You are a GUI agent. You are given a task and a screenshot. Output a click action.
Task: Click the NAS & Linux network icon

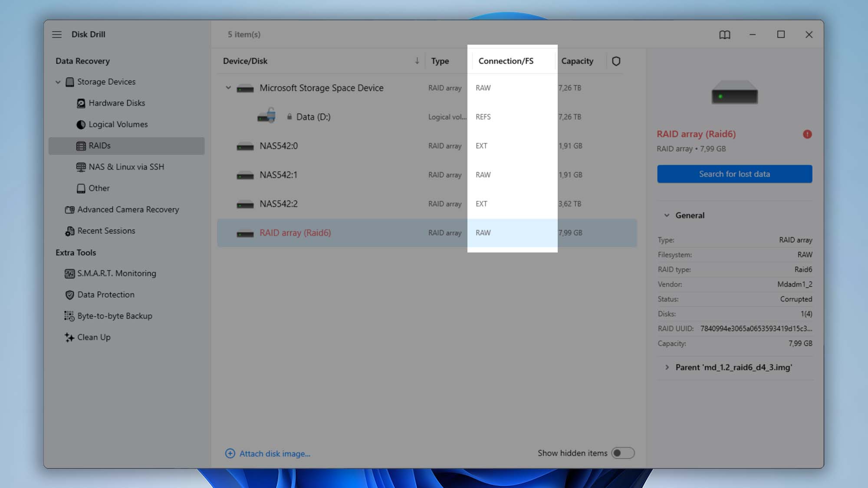coord(81,167)
